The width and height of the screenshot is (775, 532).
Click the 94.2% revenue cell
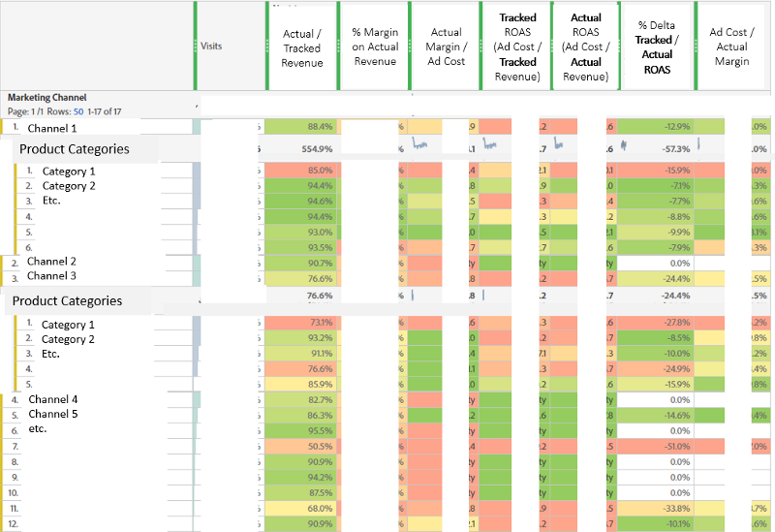click(x=300, y=477)
